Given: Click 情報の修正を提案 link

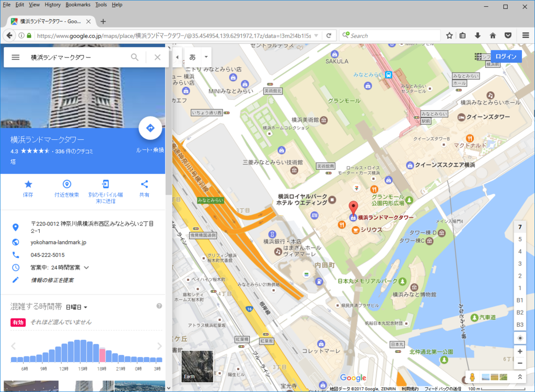Looking at the screenshot, I should coord(52,280).
